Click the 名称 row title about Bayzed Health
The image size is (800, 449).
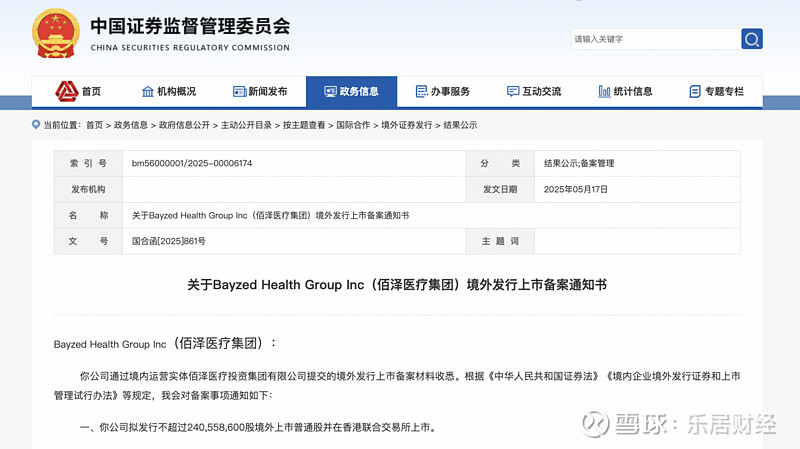coord(270,215)
